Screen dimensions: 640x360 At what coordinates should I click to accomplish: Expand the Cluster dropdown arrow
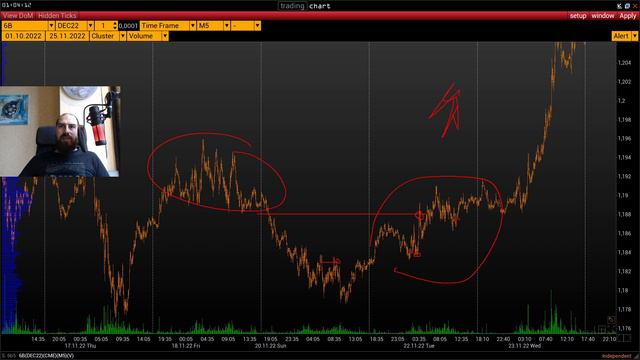122,36
